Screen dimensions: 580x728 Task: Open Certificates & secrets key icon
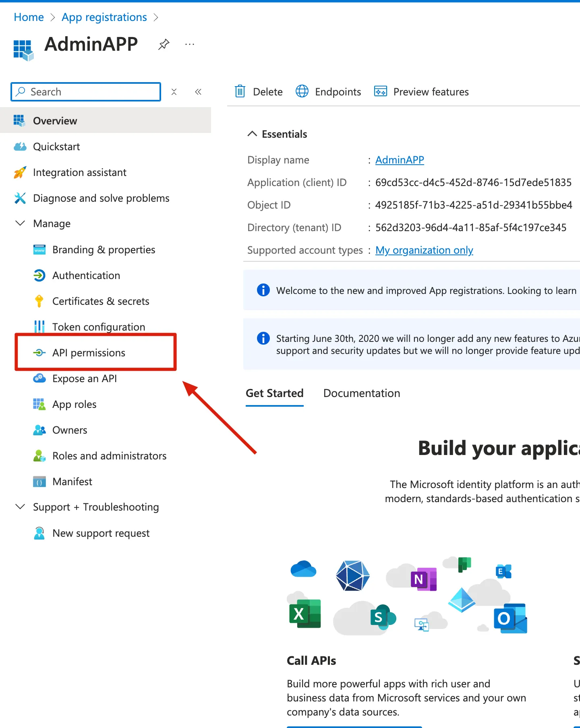point(39,301)
